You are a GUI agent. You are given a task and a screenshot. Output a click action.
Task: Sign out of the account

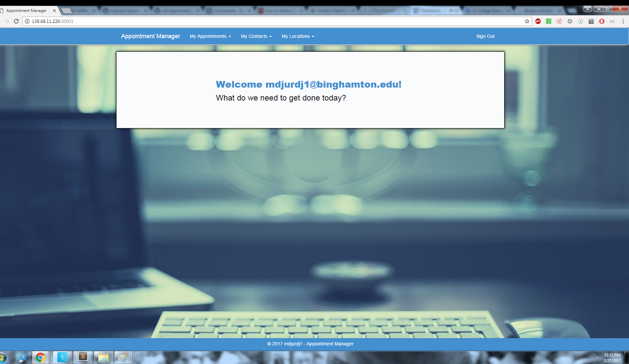pos(485,36)
